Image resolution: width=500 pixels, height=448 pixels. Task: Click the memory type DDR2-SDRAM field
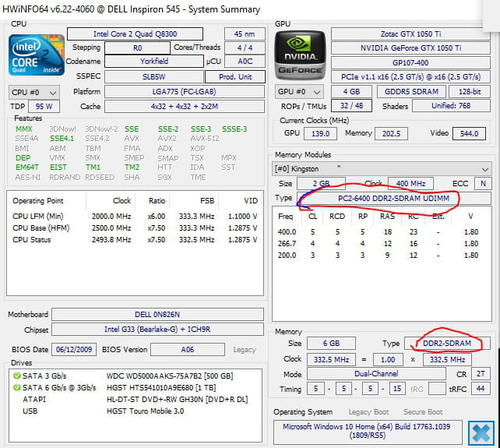pyautogui.click(x=447, y=344)
